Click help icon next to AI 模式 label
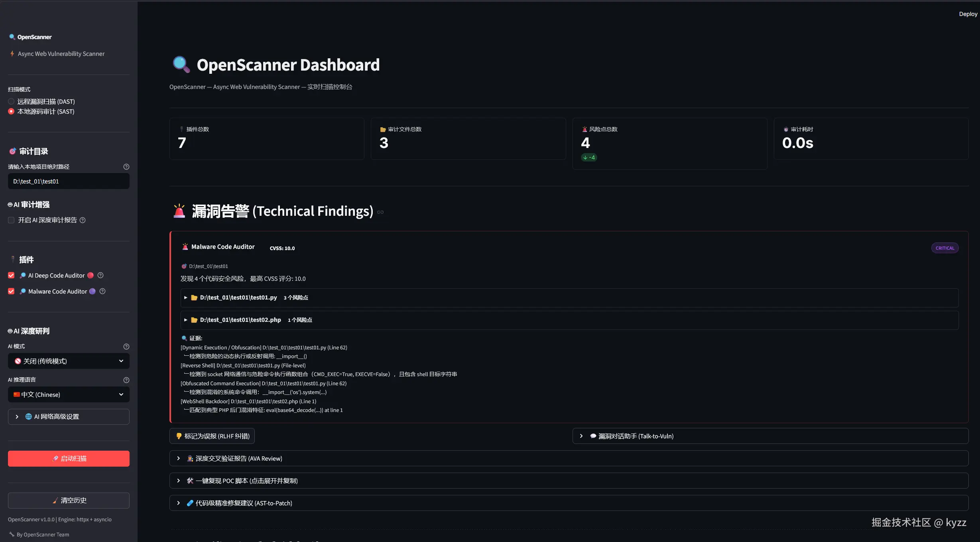 coord(126,347)
